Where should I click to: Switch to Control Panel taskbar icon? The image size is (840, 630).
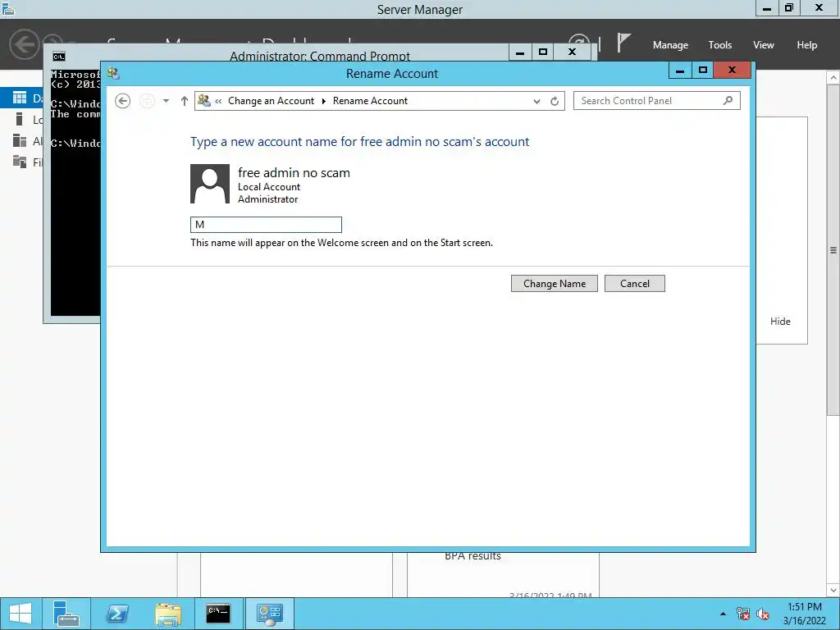click(269, 614)
